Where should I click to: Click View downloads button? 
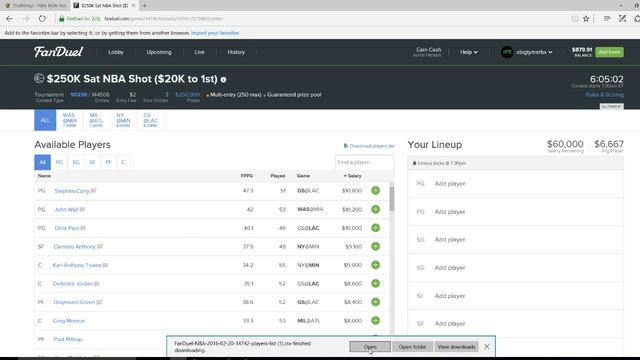click(456, 347)
